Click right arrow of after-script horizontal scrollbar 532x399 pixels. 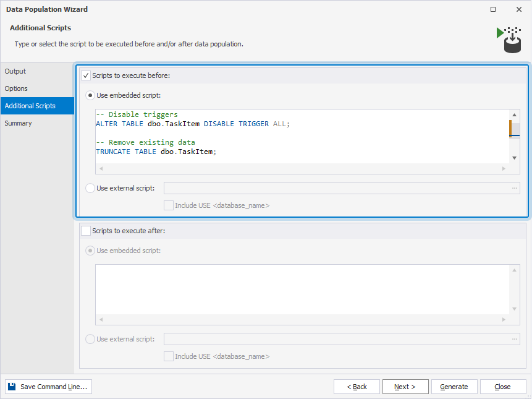click(x=504, y=319)
